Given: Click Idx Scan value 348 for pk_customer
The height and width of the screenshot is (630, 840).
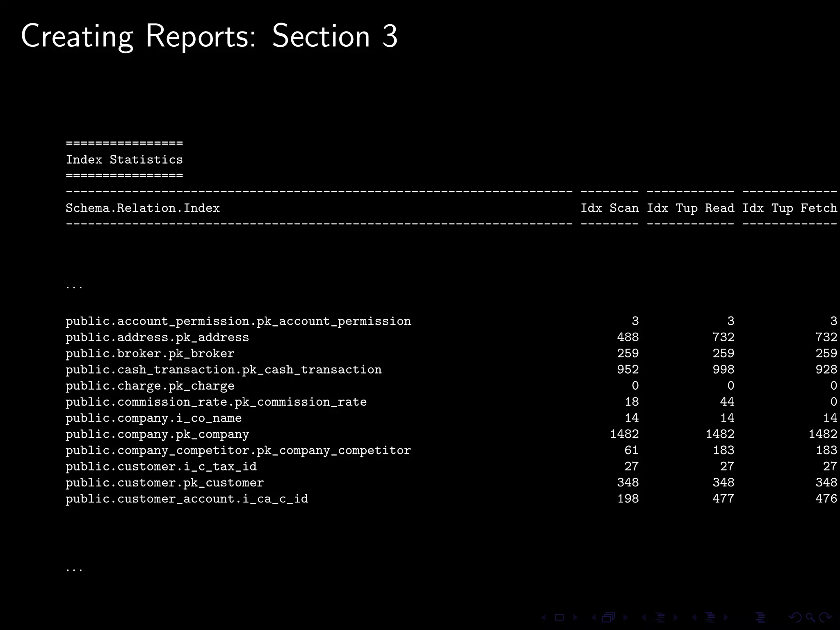Looking at the screenshot, I should point(628,482).
